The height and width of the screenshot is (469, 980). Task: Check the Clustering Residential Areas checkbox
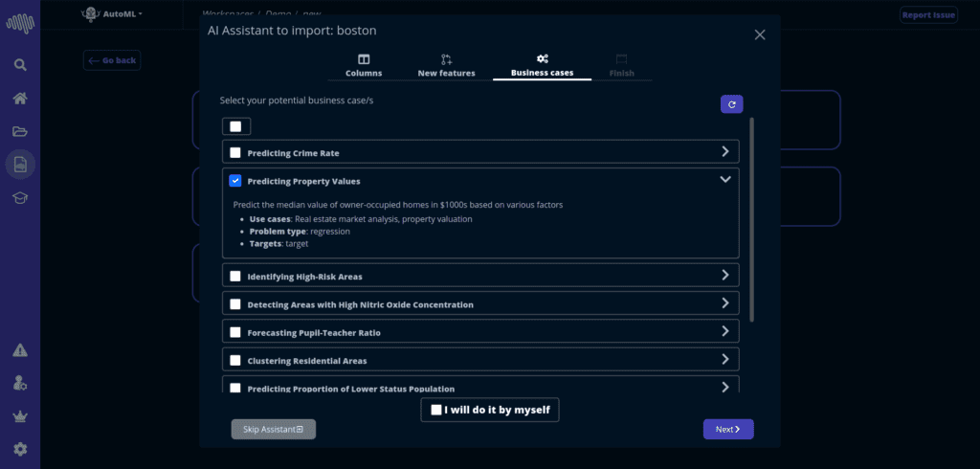pyautogui.click(x=235, y=360)
